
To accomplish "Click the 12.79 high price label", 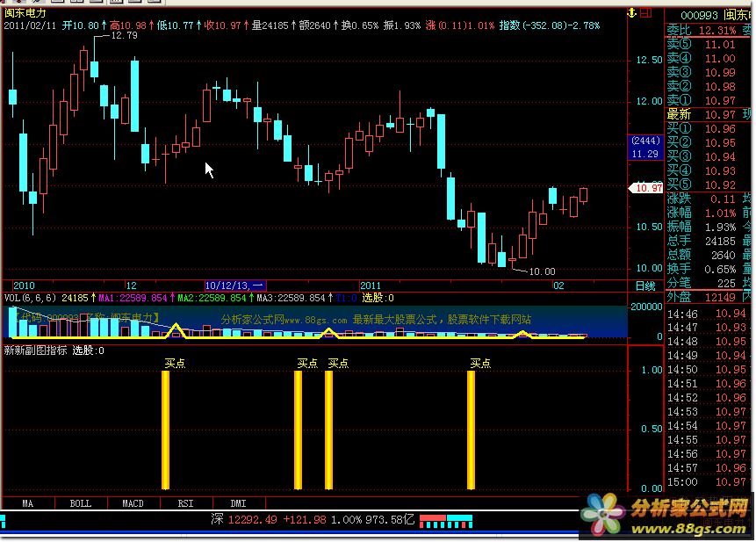I will (124, 35).
